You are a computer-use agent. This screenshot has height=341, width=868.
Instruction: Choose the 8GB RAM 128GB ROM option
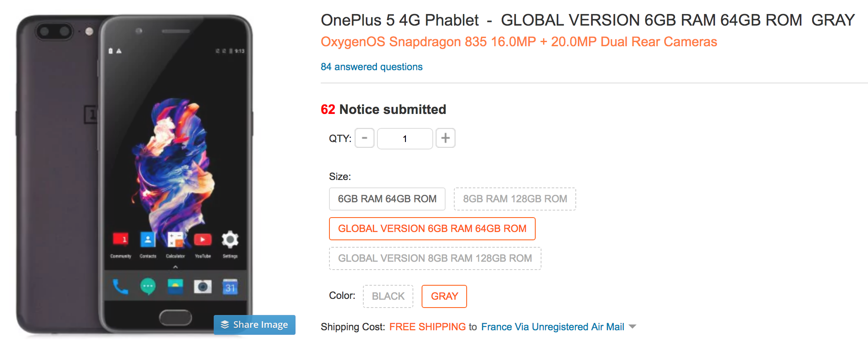[515, 199]
